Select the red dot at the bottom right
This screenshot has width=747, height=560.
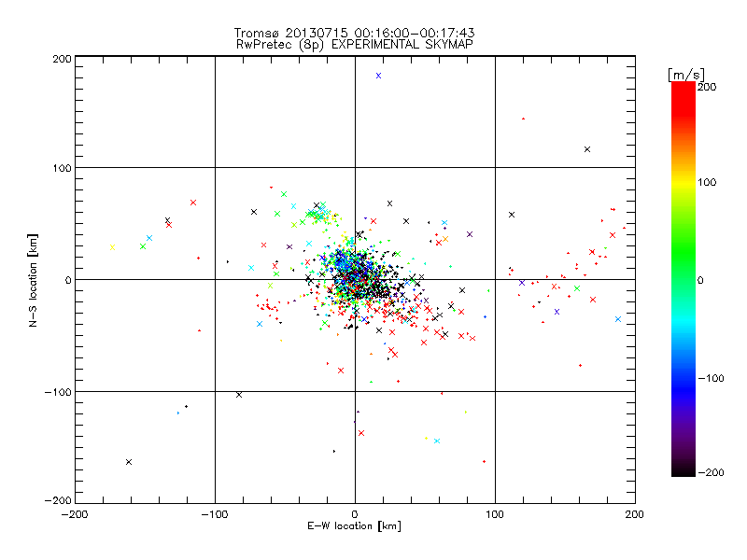coord(484,461)
